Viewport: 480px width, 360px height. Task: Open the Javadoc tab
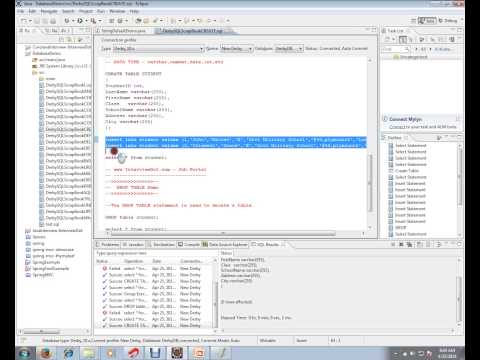[x=133, y=244]
